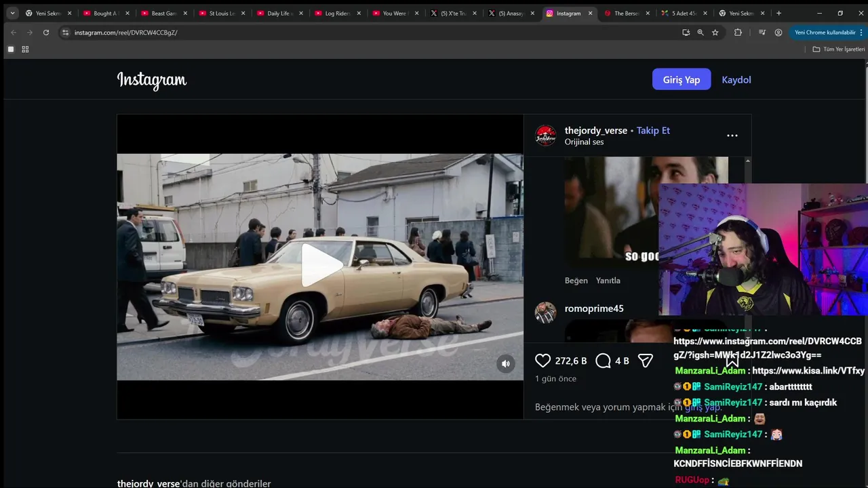Viewport: 868px width, 488px height.
Task: Follow the account with Takip Et
Action: click(653, 130)
